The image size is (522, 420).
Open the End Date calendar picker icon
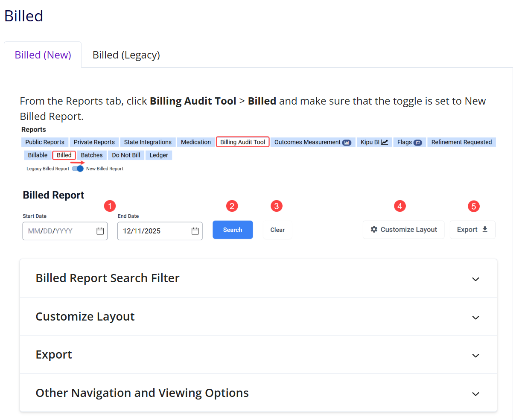coord(195,231)
